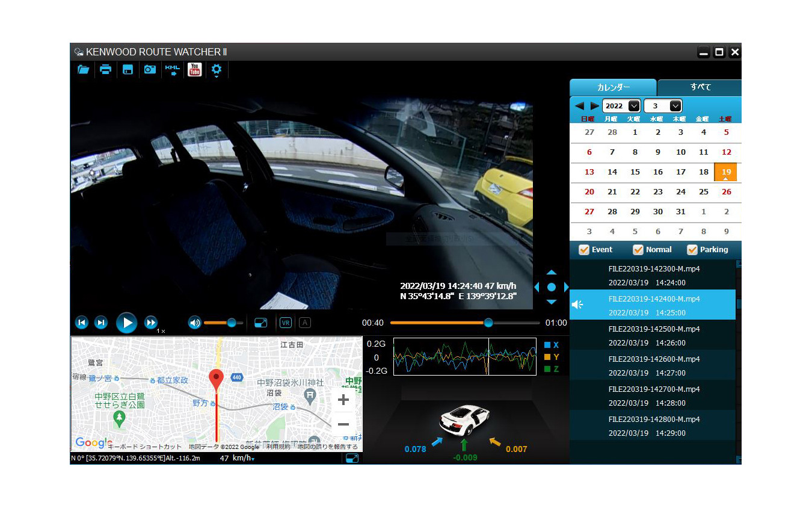Toggle Y axis in G-sensor graph
Viewport: 812px width, 508px height.
(551, 357)
